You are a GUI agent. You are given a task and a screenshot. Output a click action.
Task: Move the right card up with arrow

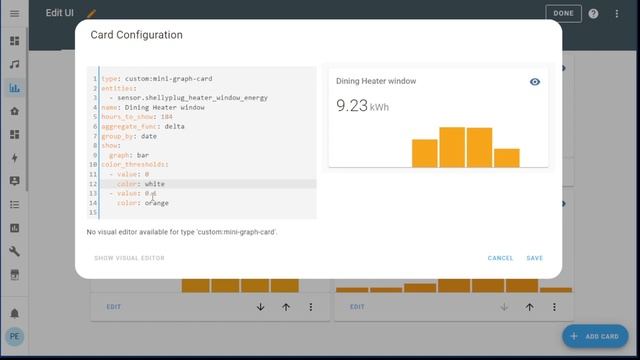(x=529, y=307)
